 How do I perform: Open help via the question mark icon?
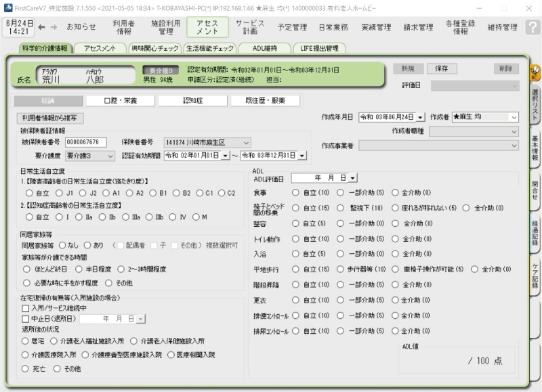pyautogui.click(x=533, y=27)
